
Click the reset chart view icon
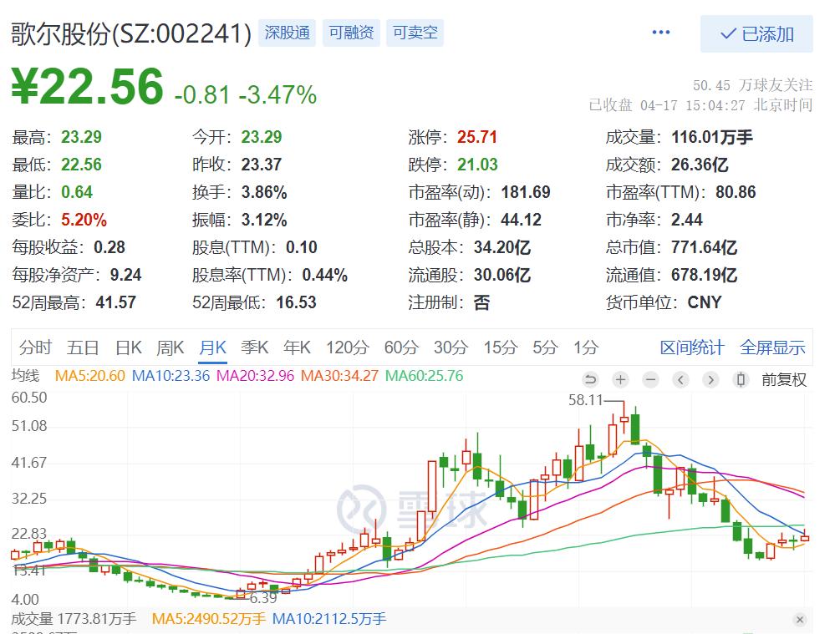click(590, 380)
